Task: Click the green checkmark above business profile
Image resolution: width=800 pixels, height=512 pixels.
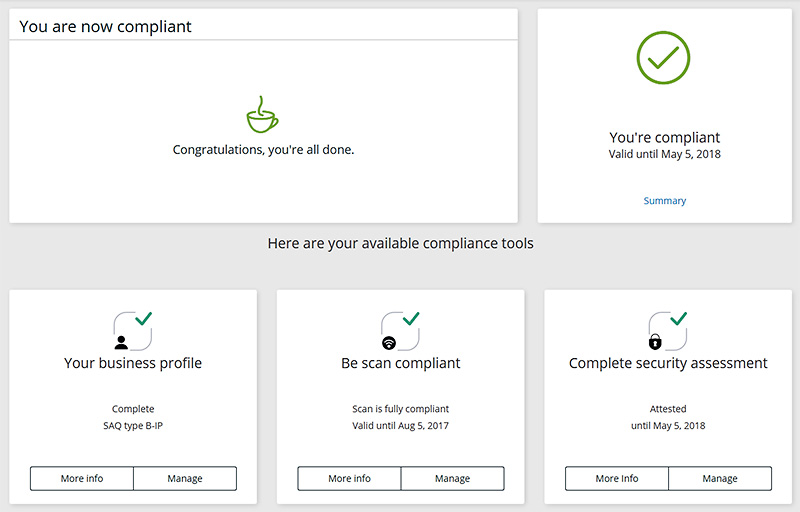Action: coord(144,318)
